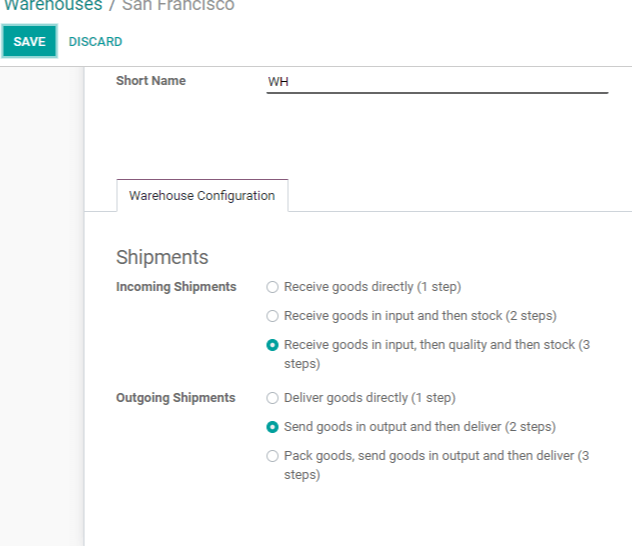The image size is (633, 546).
Task: Go back via the Warehouses breadcrumb
Action: point(53,5)
